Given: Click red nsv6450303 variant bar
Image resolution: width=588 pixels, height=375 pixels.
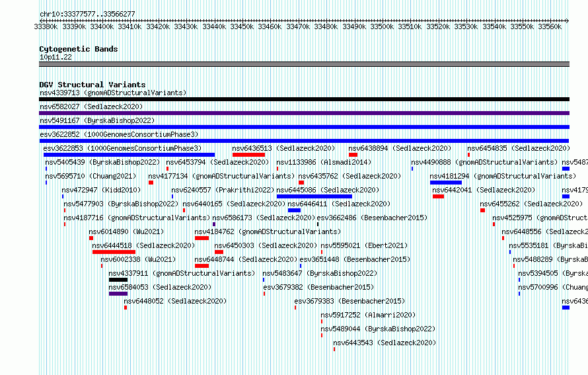Looking at the screenshot, I should 219,252.
